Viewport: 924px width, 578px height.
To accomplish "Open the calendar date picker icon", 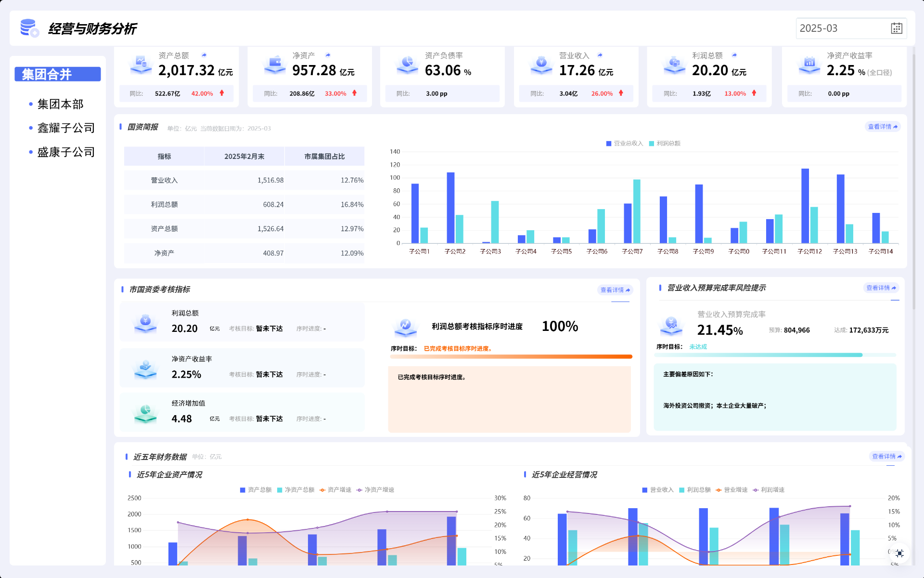I will click(x=896, y=28).
